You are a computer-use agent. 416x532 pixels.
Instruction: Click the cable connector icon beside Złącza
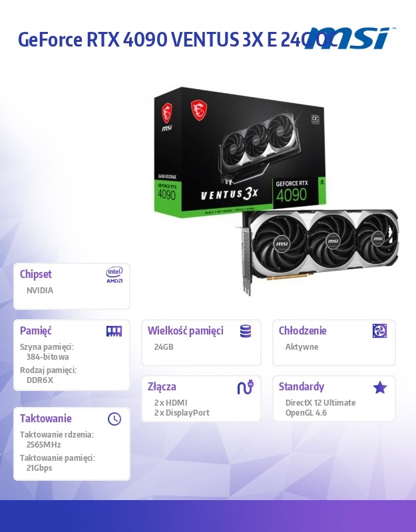(x=246, y=387)
